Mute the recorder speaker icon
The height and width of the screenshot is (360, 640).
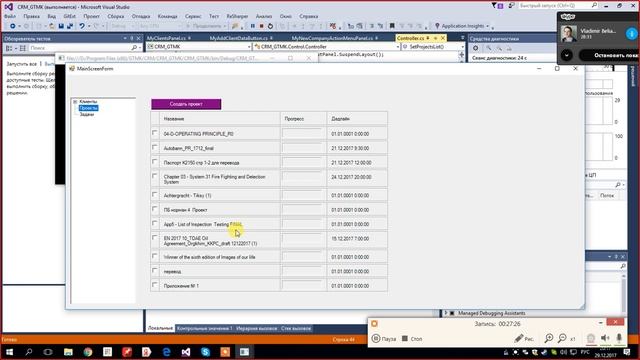[605, 338]
